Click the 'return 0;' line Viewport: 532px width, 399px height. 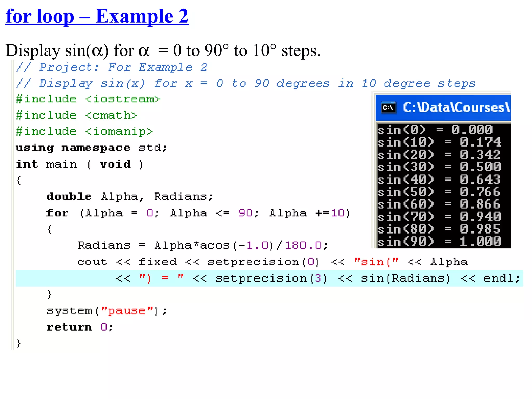point(80,327)
